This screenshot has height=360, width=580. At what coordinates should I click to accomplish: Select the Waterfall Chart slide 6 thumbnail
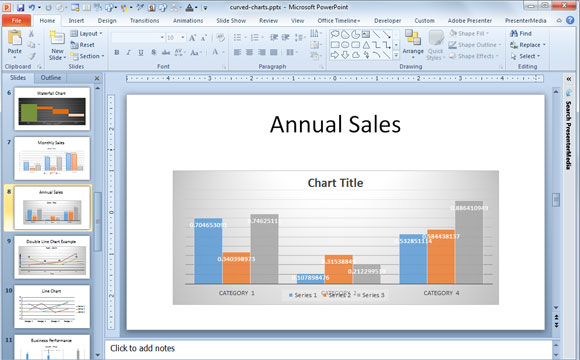[52, 109]
